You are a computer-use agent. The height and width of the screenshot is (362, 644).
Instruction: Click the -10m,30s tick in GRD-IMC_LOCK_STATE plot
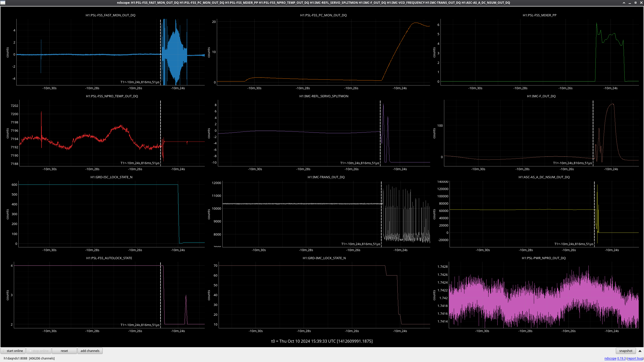(256, 331)
